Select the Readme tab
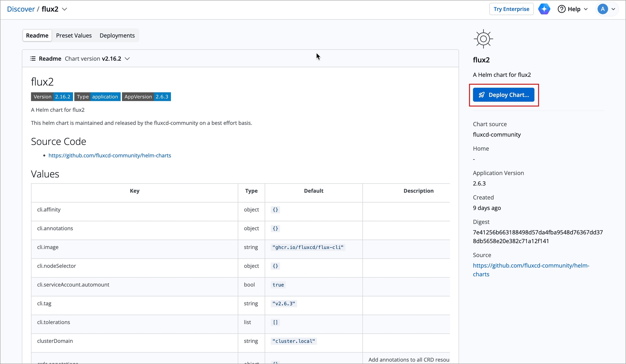This screenshot has height=364, width=626. coord(37,35)
